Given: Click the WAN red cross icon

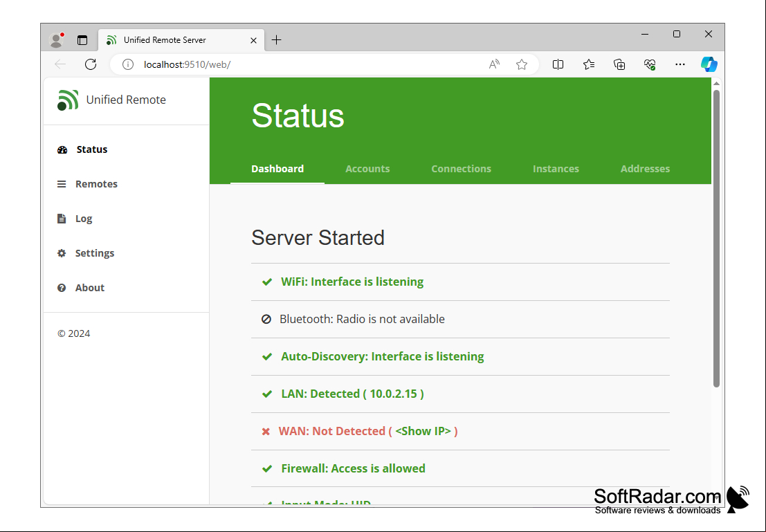Looking at the screenshot, I should pos(266,432).
